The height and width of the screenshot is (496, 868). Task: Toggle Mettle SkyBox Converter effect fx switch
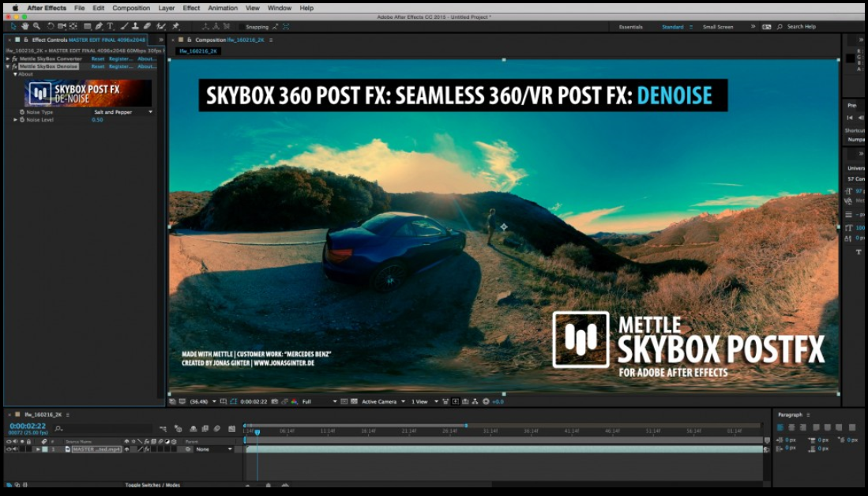pyautogui.click(x=14, y=58)
